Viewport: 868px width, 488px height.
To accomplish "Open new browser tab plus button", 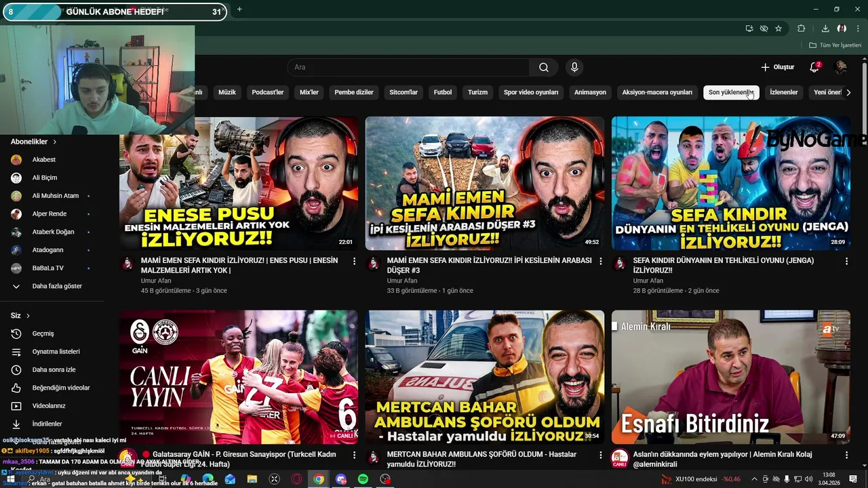I will 239,9.
